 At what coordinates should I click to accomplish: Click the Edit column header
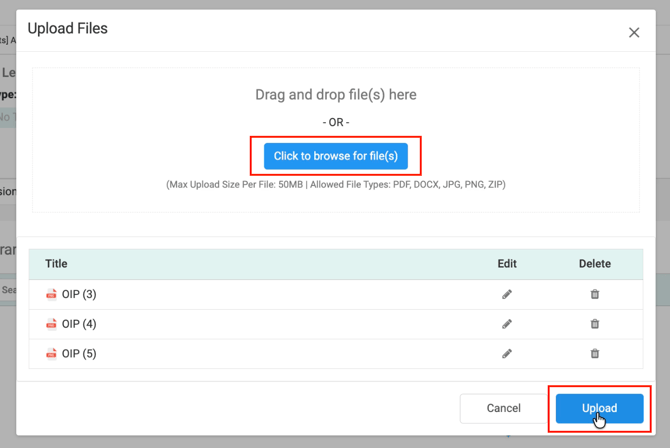coord(507,264)
